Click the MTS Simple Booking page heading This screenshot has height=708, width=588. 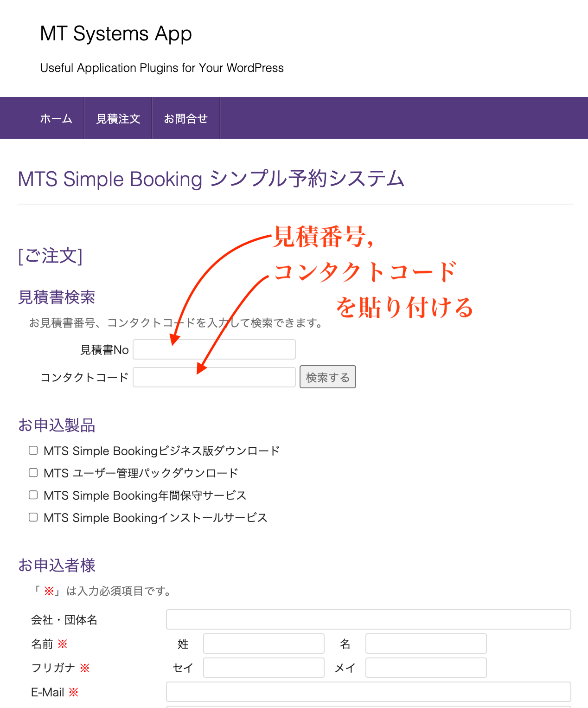point(211,179)
